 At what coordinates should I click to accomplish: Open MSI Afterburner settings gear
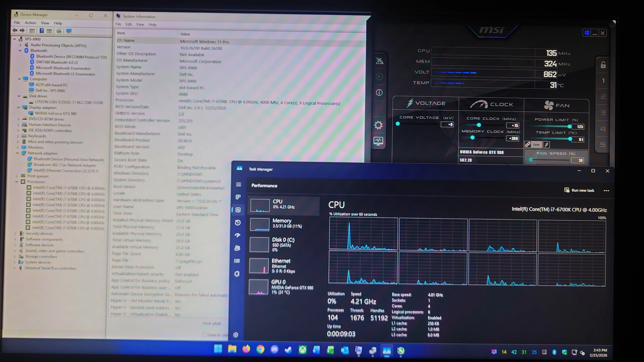tap(378, 125)
